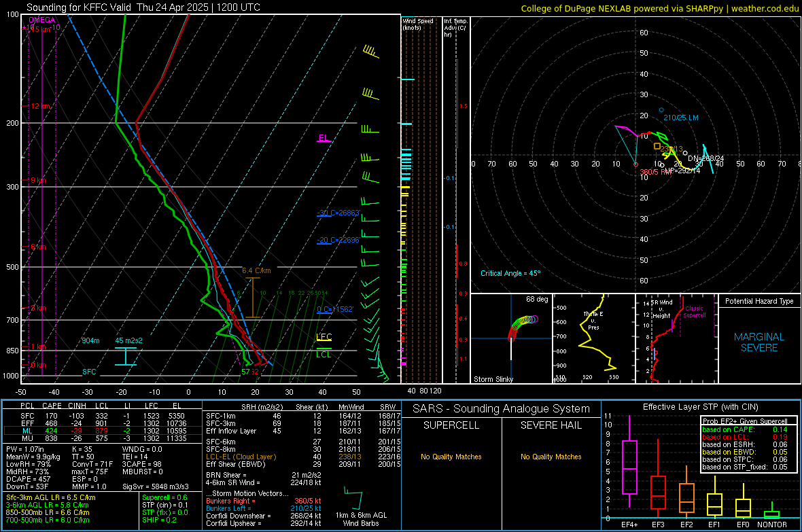Click the 'Wind Speed (knots)' panel header
Viewport: 802px width, 532px height.
(x=419, y=24)
